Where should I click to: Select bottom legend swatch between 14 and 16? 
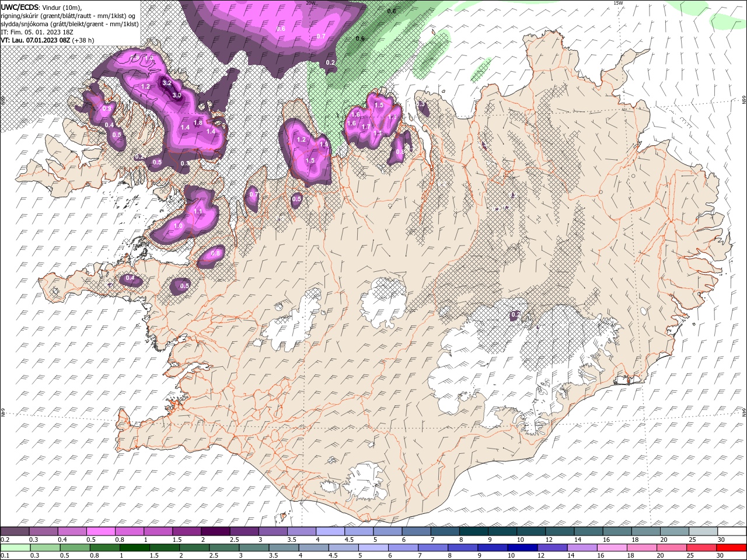coord(582,547)
